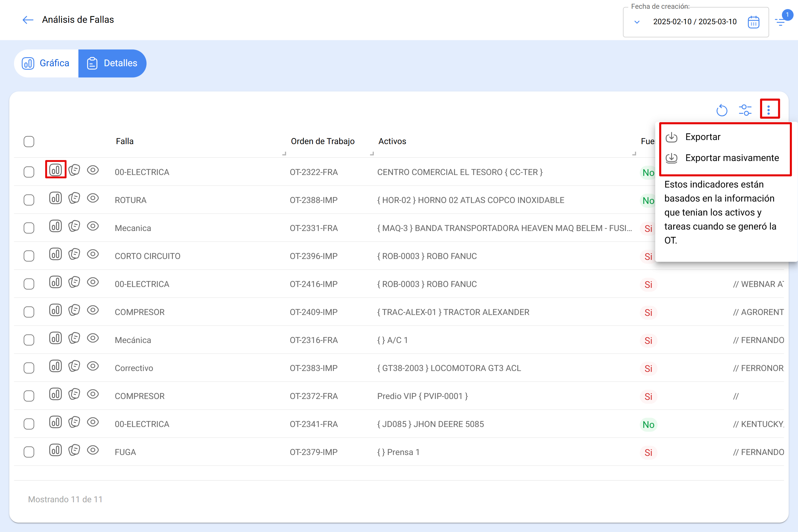Check the ROTURA row checkbox
The image size is (798, 532).
click(x=29, y=200)
